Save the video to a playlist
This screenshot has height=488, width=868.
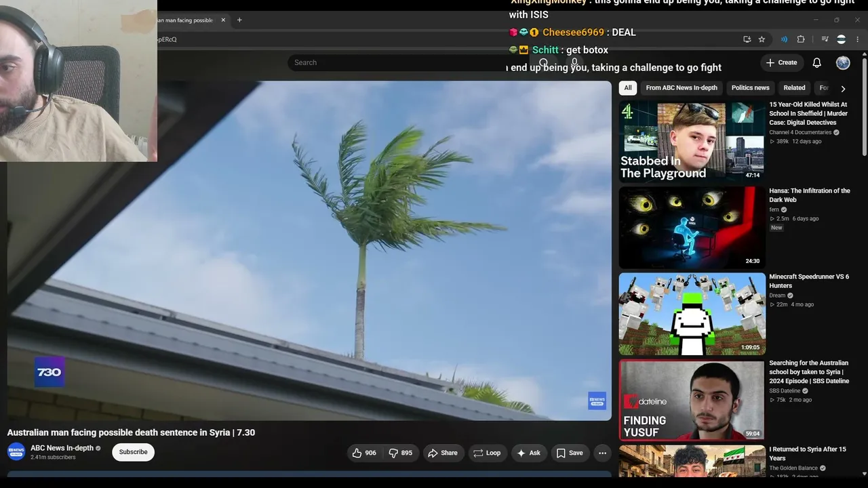point(570,453)
